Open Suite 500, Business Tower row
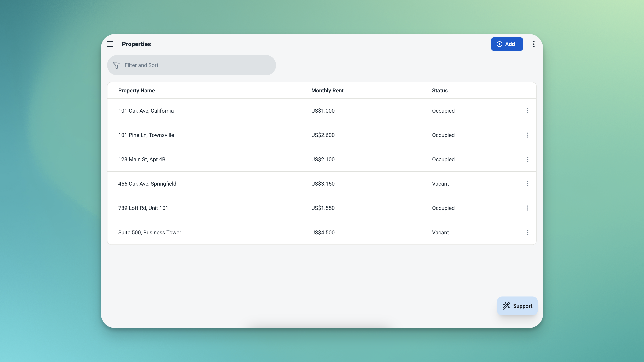This screenshot has width=644, height=362. (150, 232)
